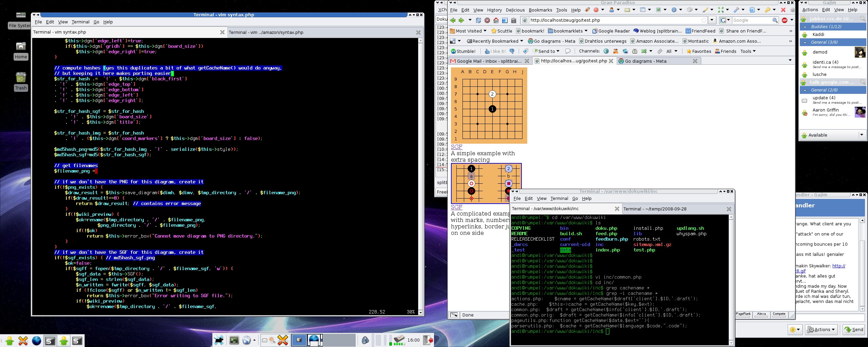Click the search magnifier in Google box
The height and width of the screenshot is (347, 868).
[775, 20]
